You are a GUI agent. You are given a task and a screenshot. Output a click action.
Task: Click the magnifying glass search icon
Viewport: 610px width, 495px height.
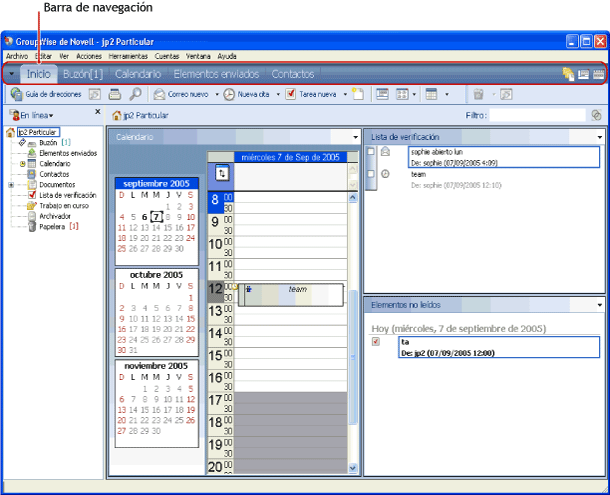tap(135, 94)
